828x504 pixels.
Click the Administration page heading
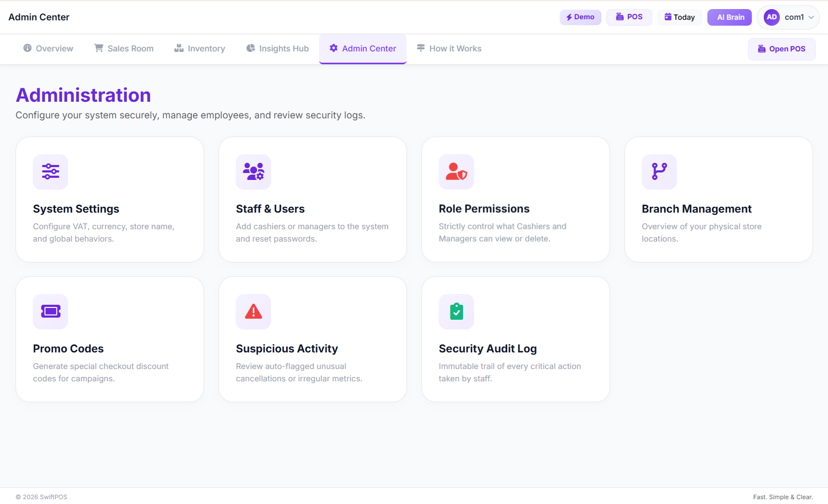click(84, 95)
